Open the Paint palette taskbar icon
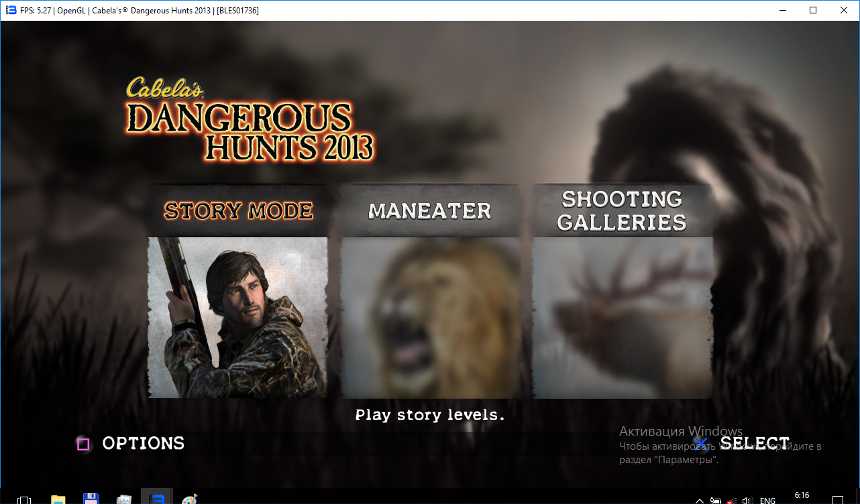Viewport: 860px width, 504px height. tap(190, 499)
